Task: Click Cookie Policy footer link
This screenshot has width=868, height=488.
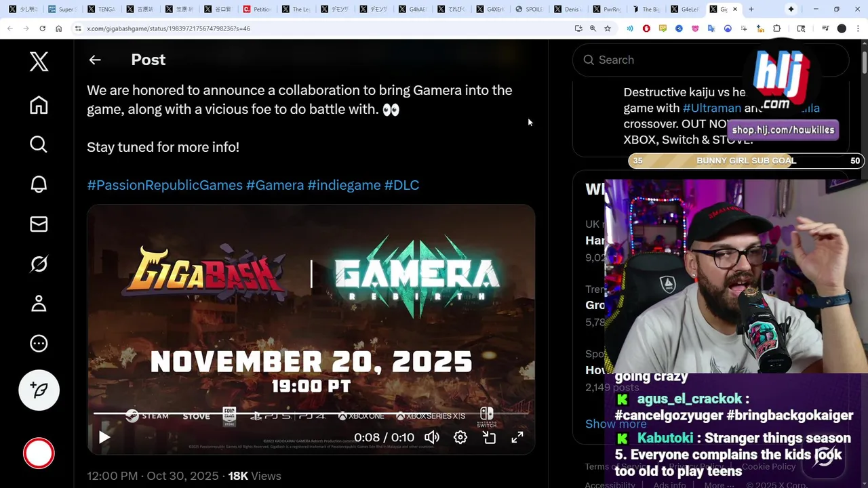Action: click(x=768, y=466)
